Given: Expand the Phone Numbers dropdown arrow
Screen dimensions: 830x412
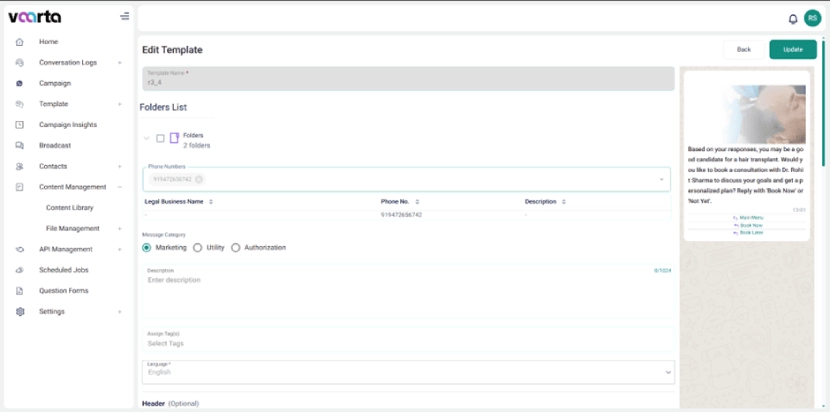Looking at the screenshot, I should click(661, 179).
